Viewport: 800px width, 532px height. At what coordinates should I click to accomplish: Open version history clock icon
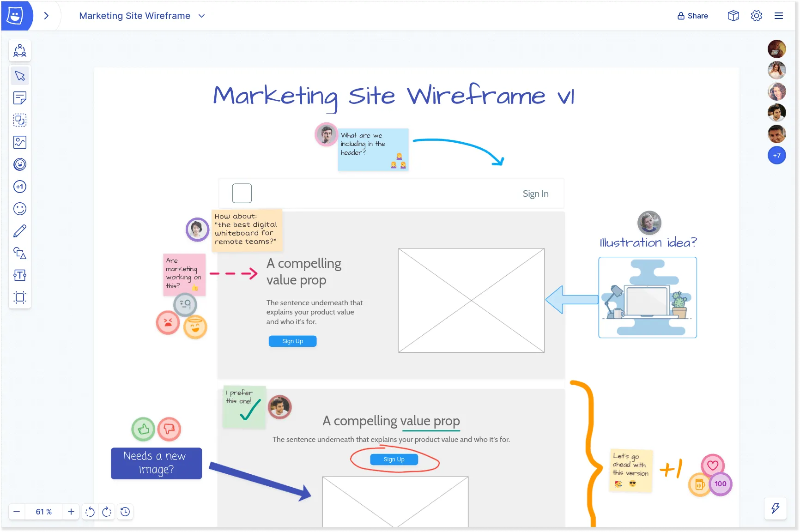(125, 512)
